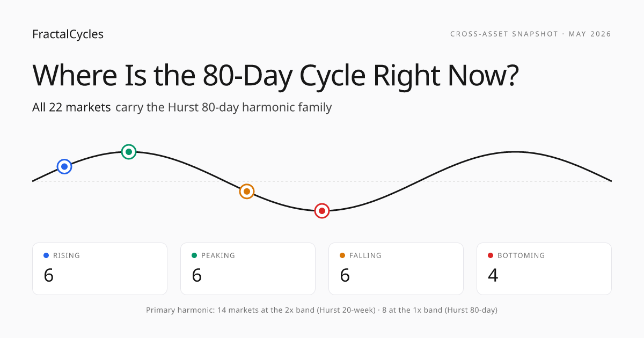Click the orange dot beside the FALLING label
Viewport: 644px width, 338px height.
click(342, 255)
